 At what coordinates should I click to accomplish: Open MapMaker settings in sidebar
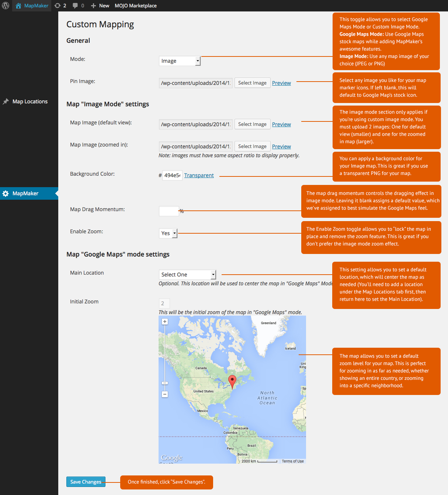click(29, 193)
